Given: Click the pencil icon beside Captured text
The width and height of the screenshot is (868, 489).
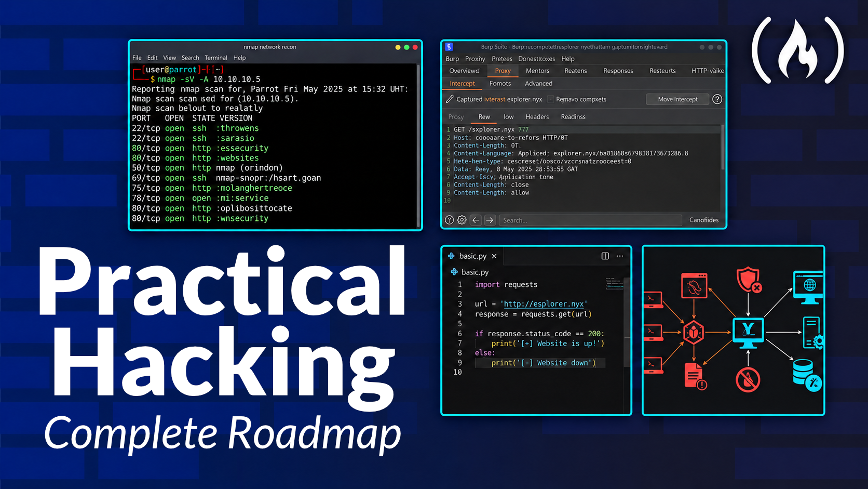Looking at the screenshot, I should (x=450, y=99).
